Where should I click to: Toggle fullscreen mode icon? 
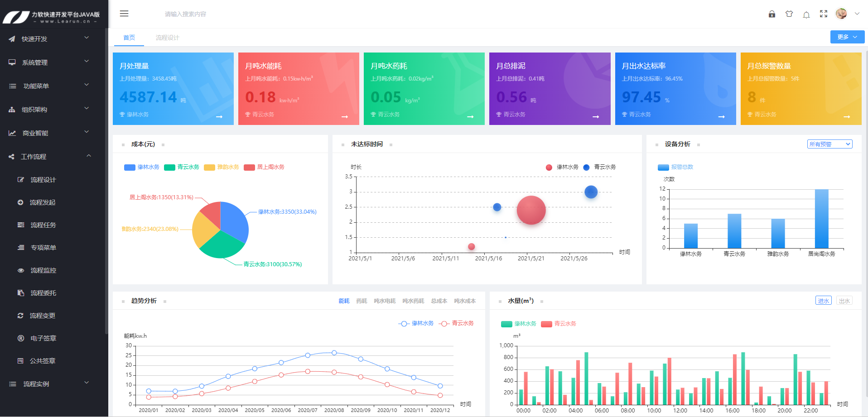coord(824,14)
